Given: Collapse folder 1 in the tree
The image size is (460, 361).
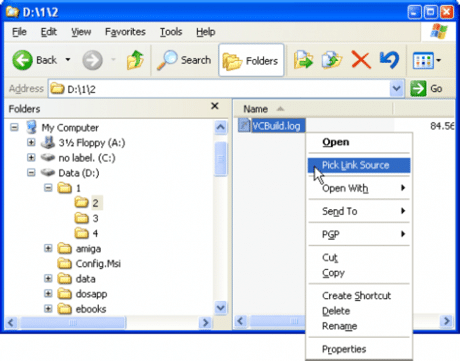Looking at the screenshot, I should [48, 188].
